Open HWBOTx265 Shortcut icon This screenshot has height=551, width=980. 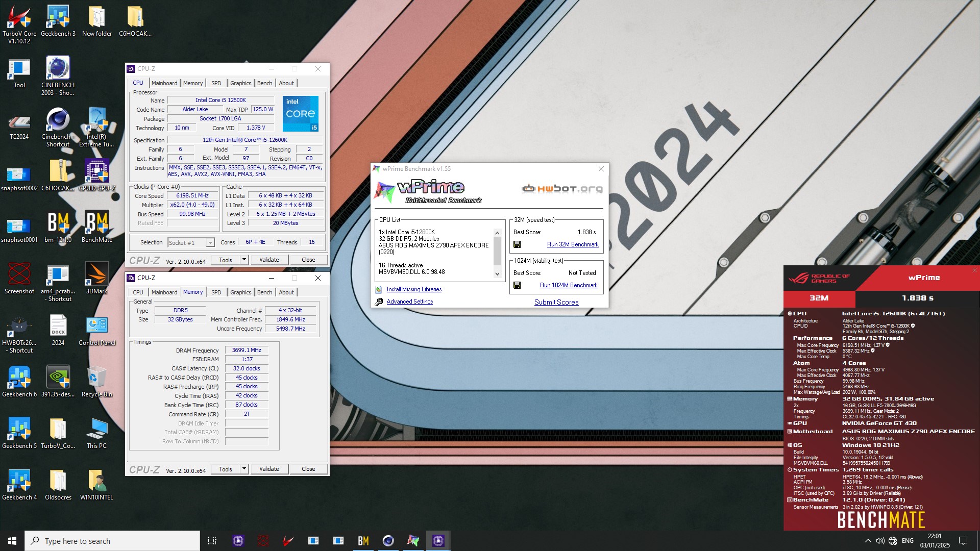coord(19,334)
